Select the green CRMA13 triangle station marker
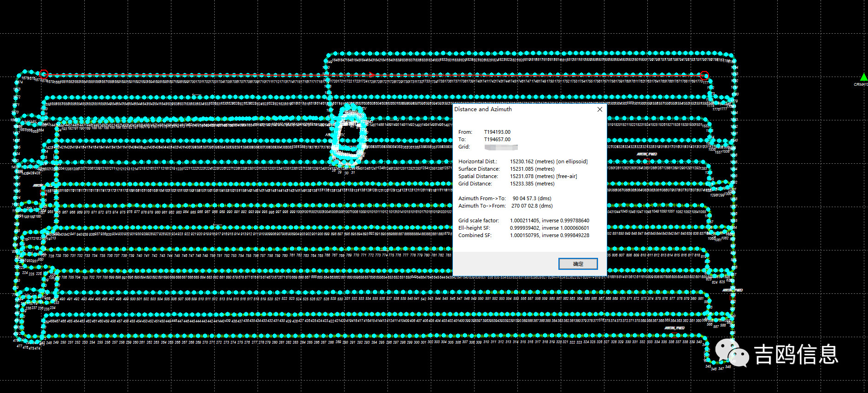 [x=863, y=77]
